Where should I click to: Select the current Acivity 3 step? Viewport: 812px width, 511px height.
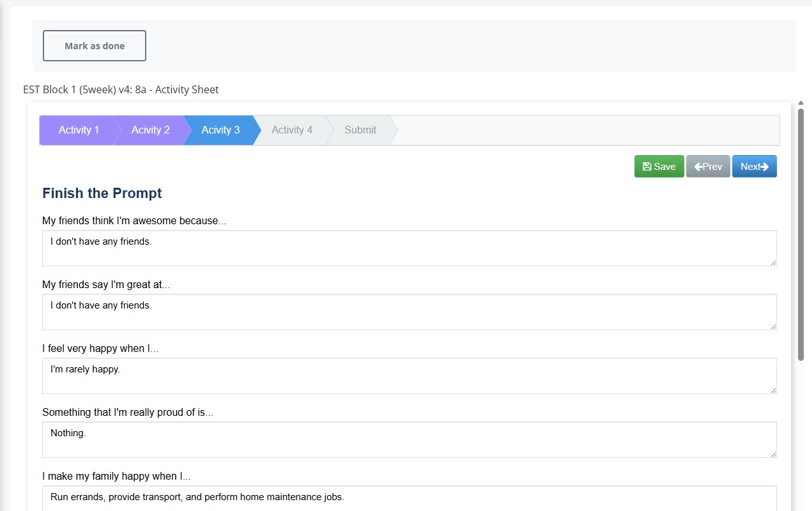220,130
